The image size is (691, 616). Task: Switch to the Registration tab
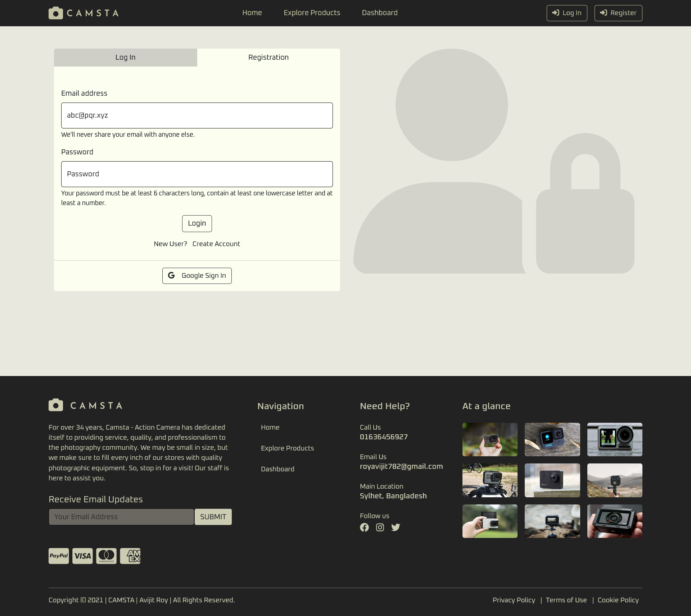point(268,58)
